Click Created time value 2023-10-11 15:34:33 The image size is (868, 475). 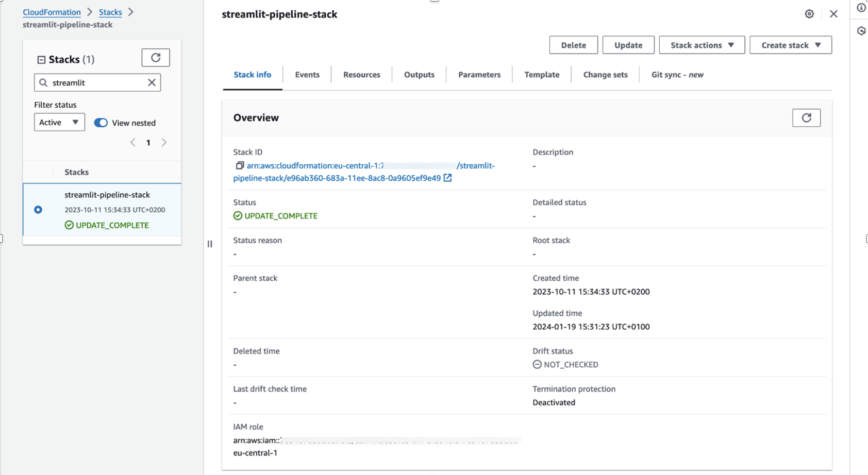click(591, 292)
